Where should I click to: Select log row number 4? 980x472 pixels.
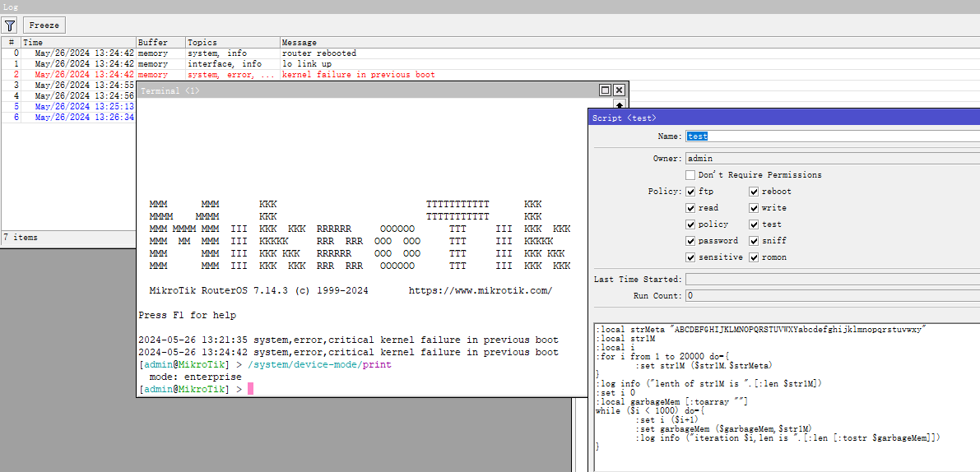click(69, 95)
